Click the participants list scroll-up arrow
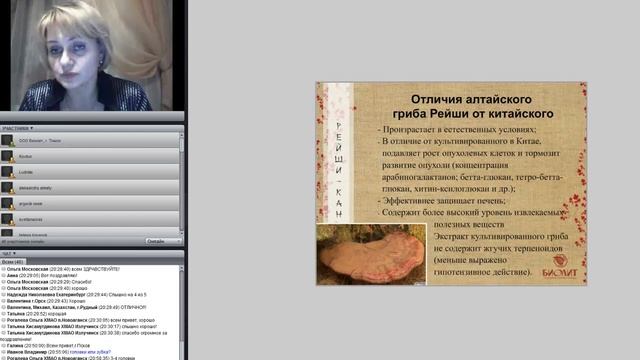 (x=182, y=135)
